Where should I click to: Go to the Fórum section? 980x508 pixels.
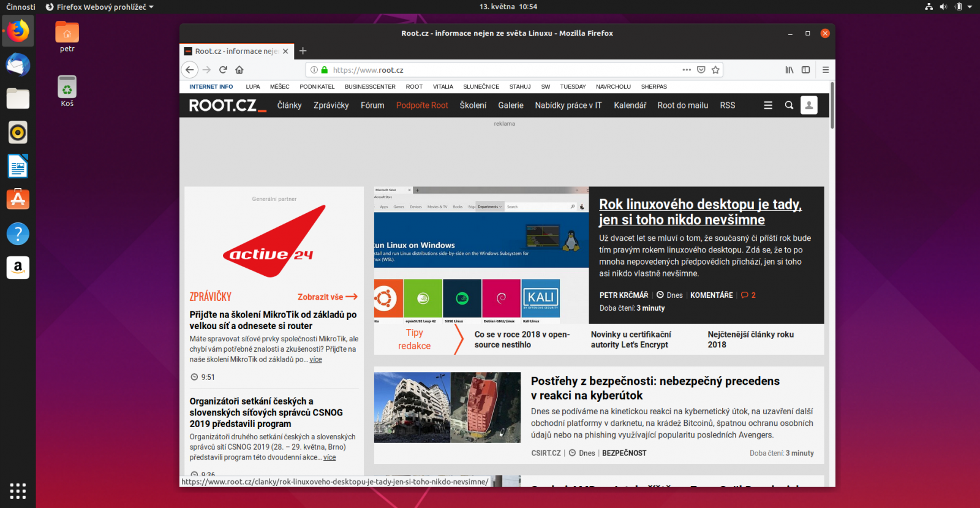click(372, 105)
